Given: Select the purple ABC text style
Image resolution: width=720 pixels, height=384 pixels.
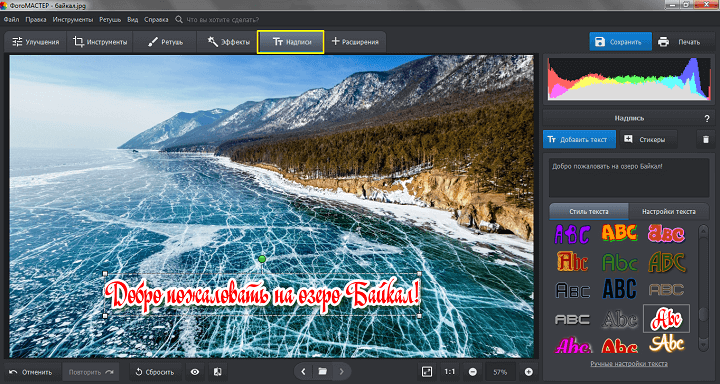Looking at the screenshot, I should [571, 233].
